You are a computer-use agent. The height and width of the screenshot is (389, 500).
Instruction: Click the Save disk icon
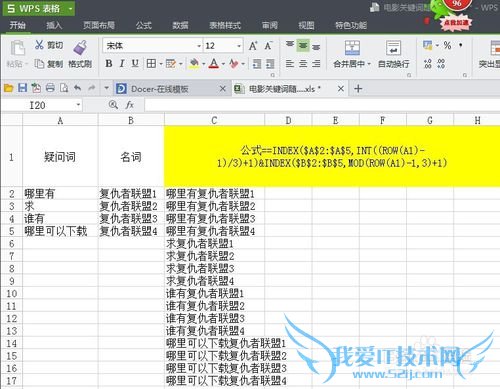point(22,88)
